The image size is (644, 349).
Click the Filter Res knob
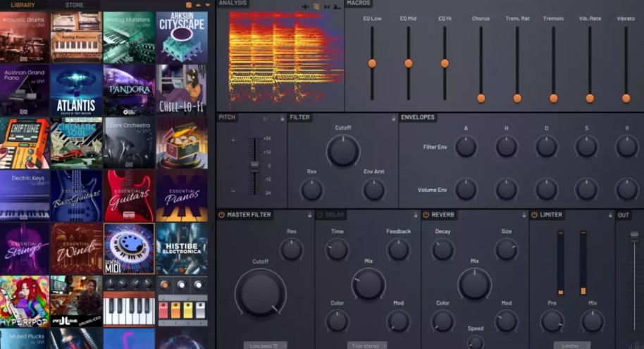pyautogui.click(x=311, y=190)
